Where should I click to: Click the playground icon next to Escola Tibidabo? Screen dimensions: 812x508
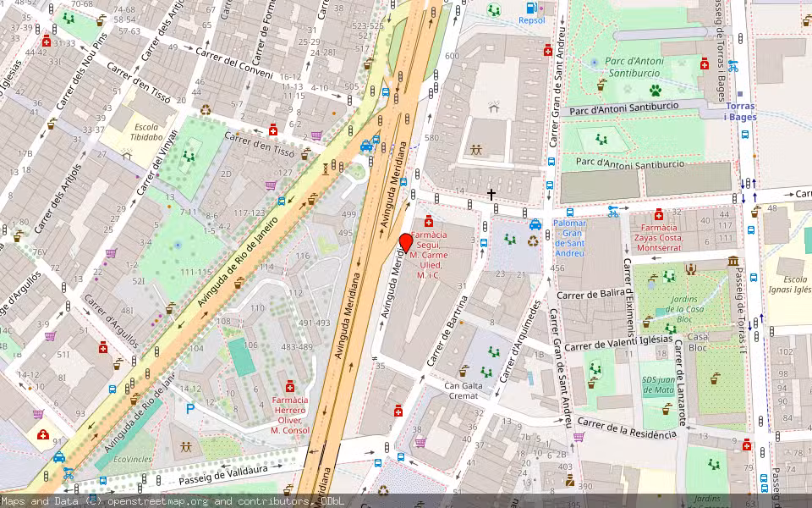189,156
